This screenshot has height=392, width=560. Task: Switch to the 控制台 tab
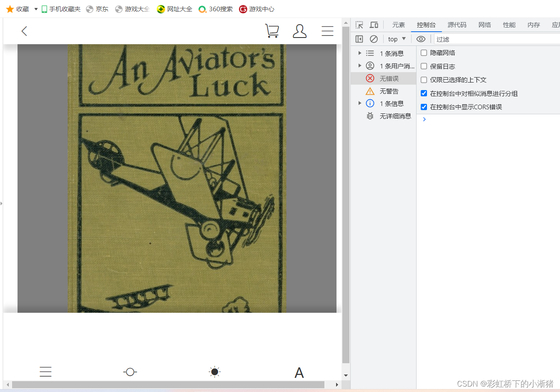[x=426, y=25]
